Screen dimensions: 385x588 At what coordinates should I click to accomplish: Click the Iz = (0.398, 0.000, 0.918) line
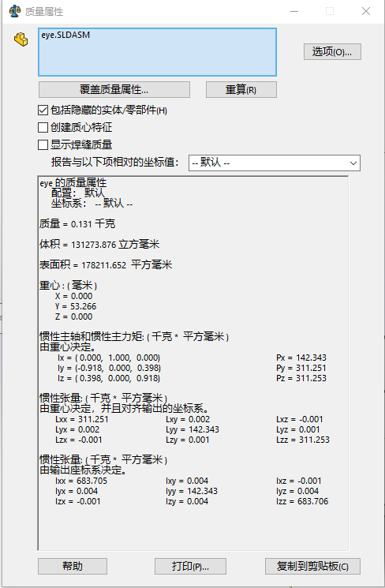pos(109,378)
